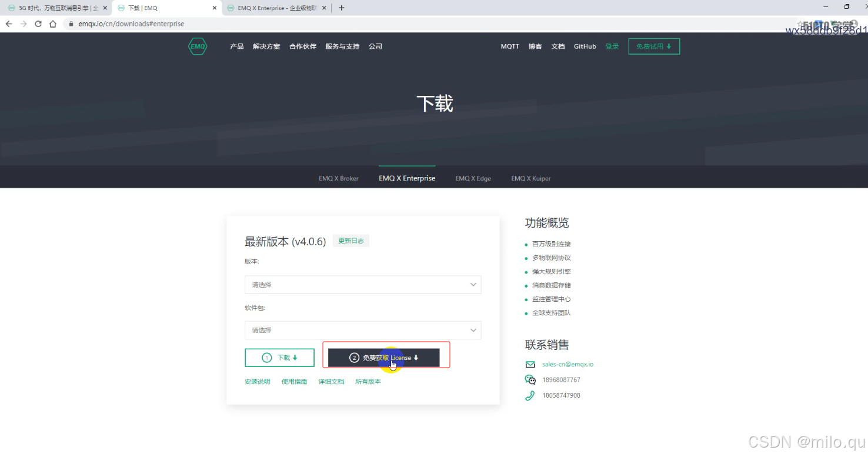Open the 解决方案 navigation menu
Viewport: 868px width, 457px height.
266,46
